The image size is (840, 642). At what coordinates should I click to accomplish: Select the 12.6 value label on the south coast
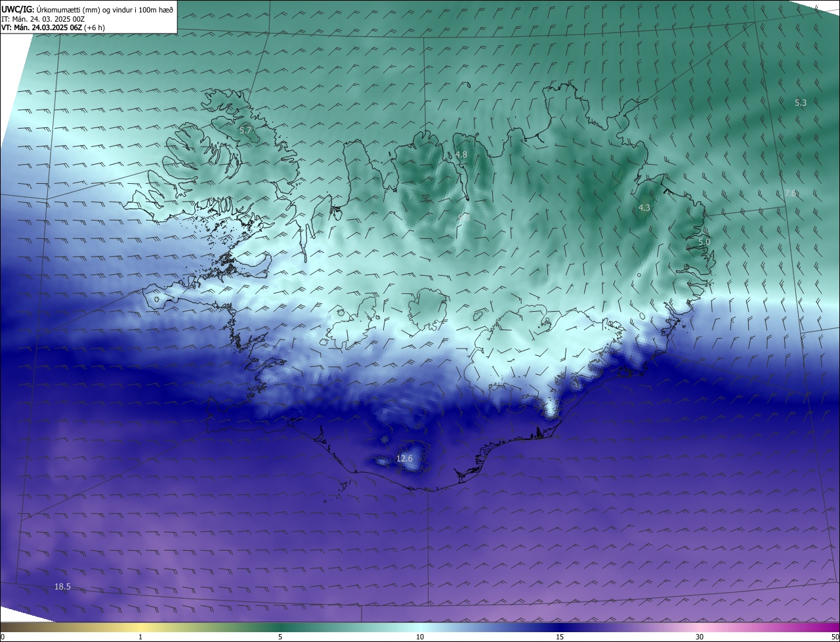click(404, 458)
